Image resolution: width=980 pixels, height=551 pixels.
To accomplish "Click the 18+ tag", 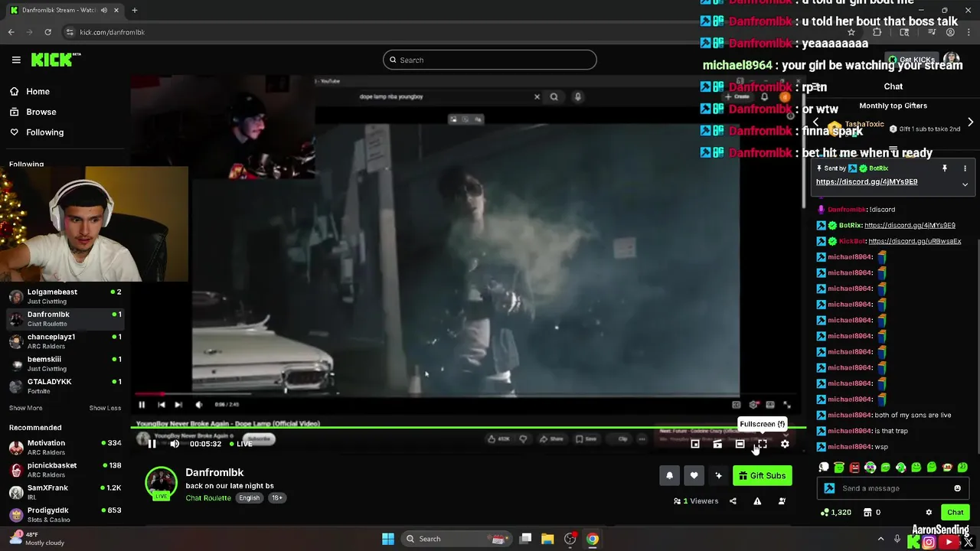I will coord(277,497).
